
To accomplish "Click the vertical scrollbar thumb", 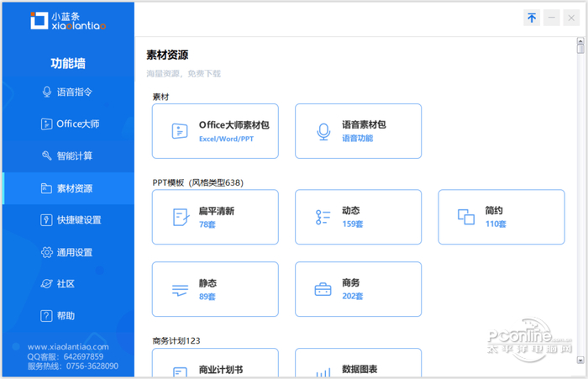I will [580, 49].
